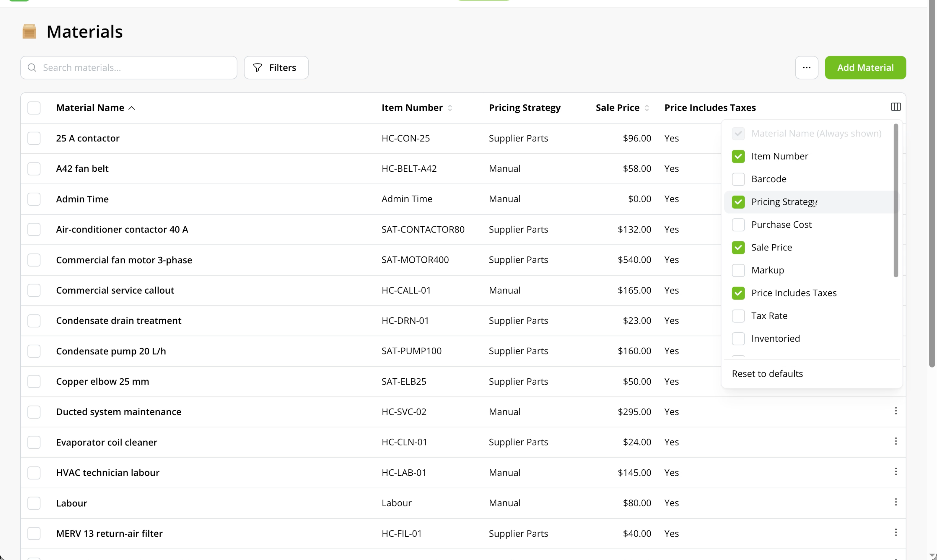Open the Filters button
Image resolution: width=937 pixels, height=560 pixels.
pyautogui.click(x=276, y=68)
